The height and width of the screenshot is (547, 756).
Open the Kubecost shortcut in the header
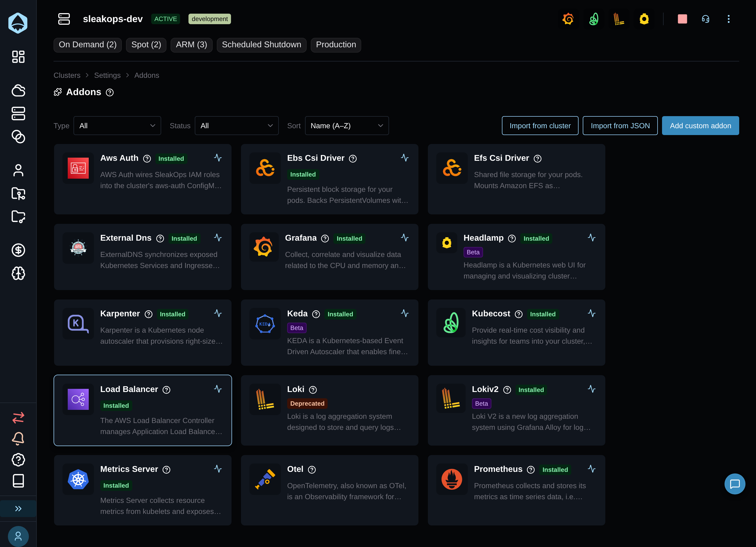click(594, 19)
